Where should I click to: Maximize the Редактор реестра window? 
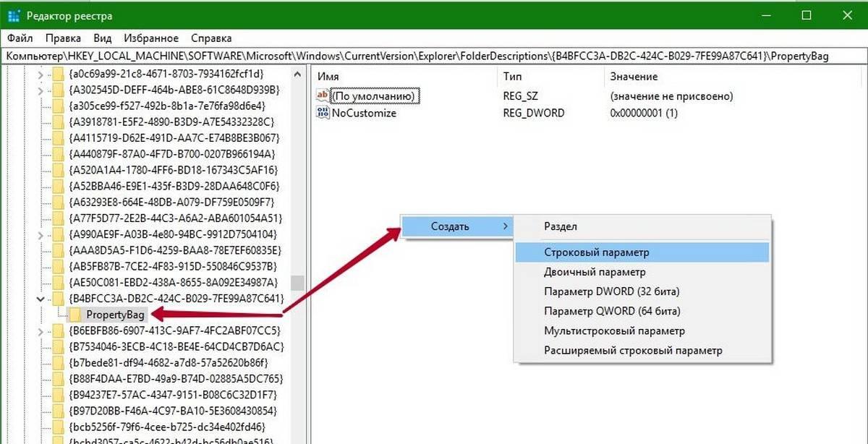[x=807, y=15]
